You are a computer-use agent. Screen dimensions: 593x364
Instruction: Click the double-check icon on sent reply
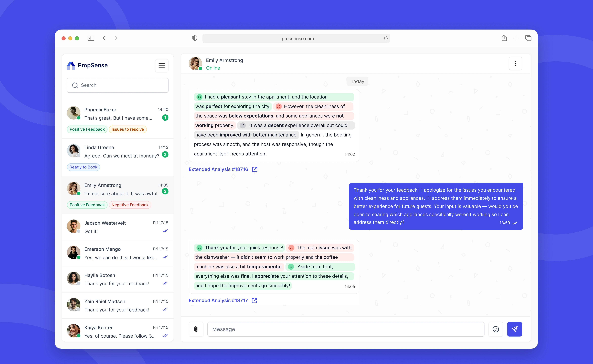pyautogui.click(x=515, y=223)
